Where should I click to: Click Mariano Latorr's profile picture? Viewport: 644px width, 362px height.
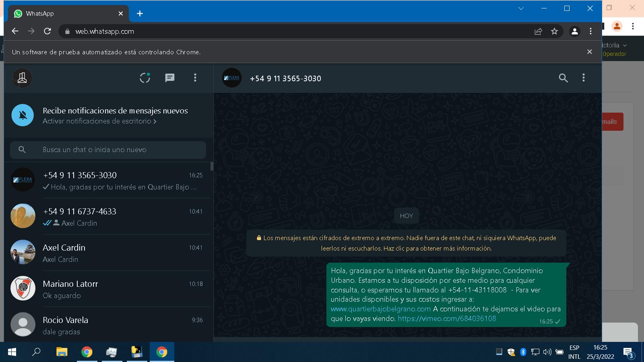pos(23,288)
